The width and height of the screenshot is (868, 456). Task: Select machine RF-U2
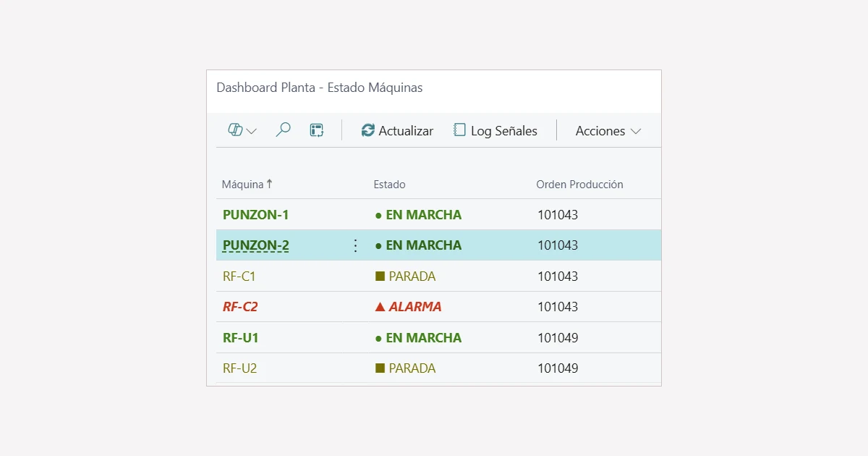pos(239,368)
